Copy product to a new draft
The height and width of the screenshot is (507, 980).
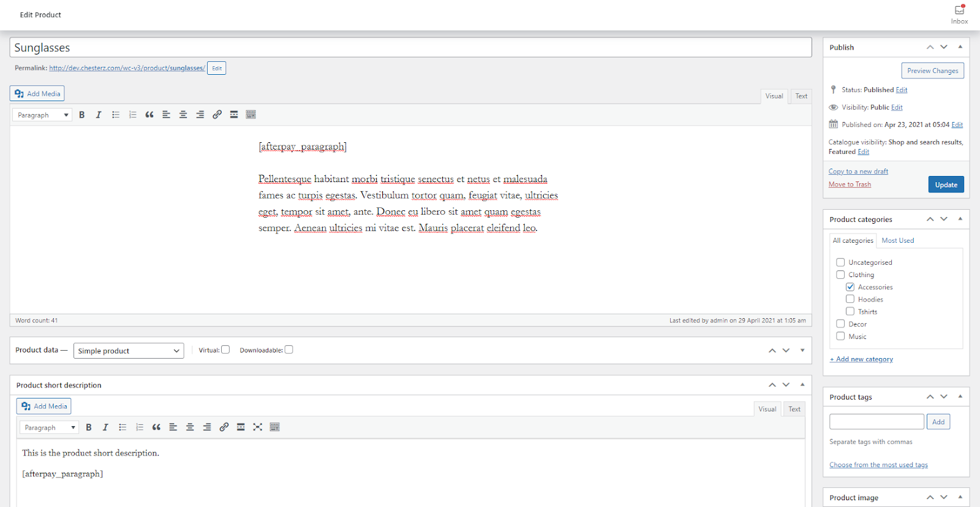[858, 172]
